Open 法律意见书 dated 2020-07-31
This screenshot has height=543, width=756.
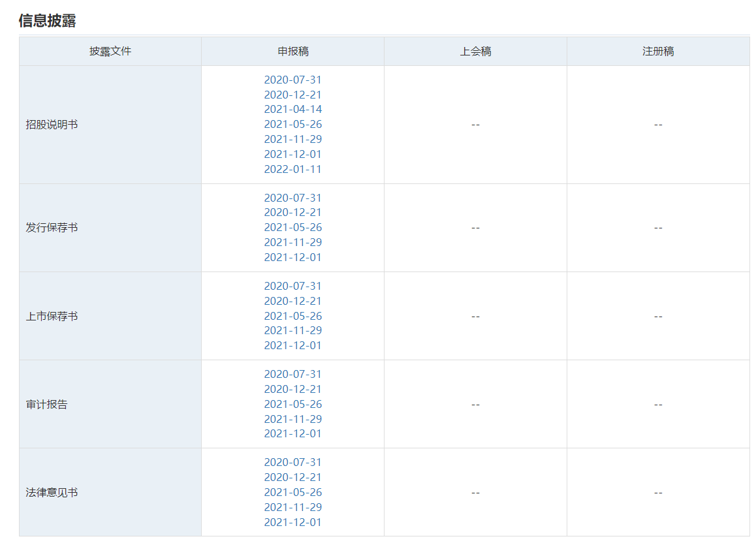292,462
